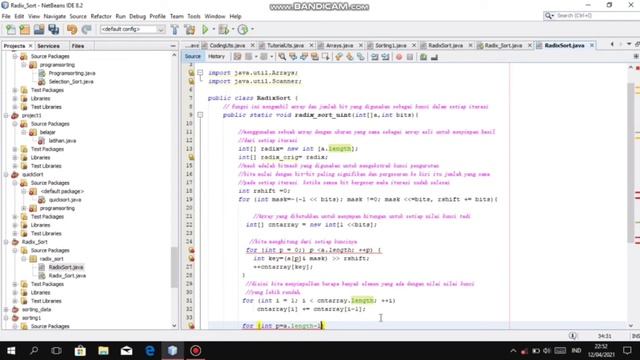Image resolution: width=640 pixels, height=360 pixels.
Task: Open Windows search from taskbar
Action: click(34, 351)
